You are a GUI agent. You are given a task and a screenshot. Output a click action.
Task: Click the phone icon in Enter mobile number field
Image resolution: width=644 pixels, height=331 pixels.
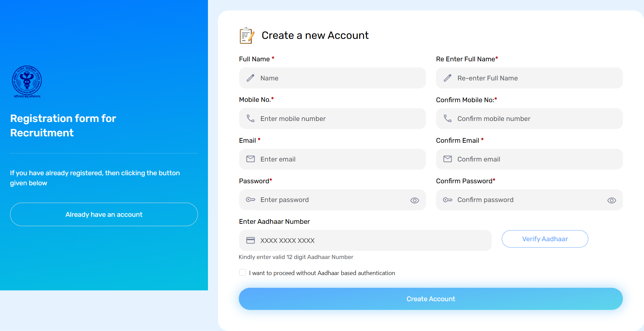coord(251,118)
